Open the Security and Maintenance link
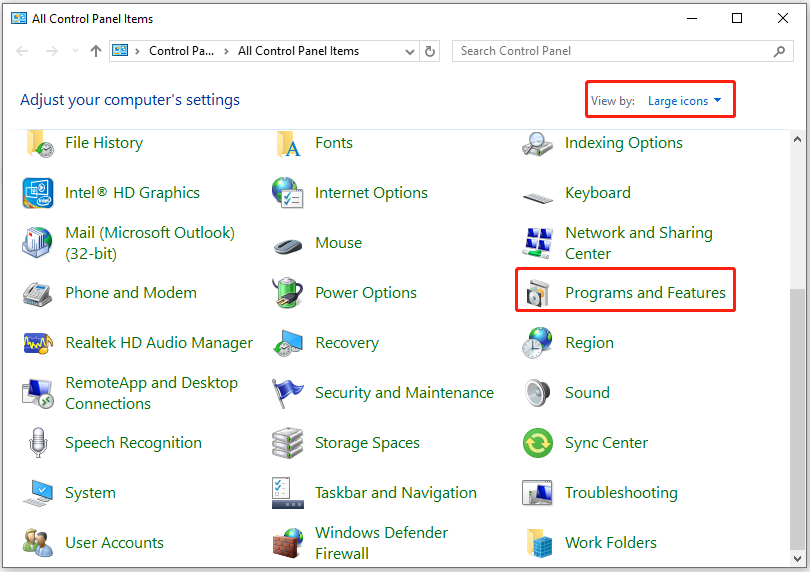The width and height of the screenshot is (810, 572). (404, 393)
